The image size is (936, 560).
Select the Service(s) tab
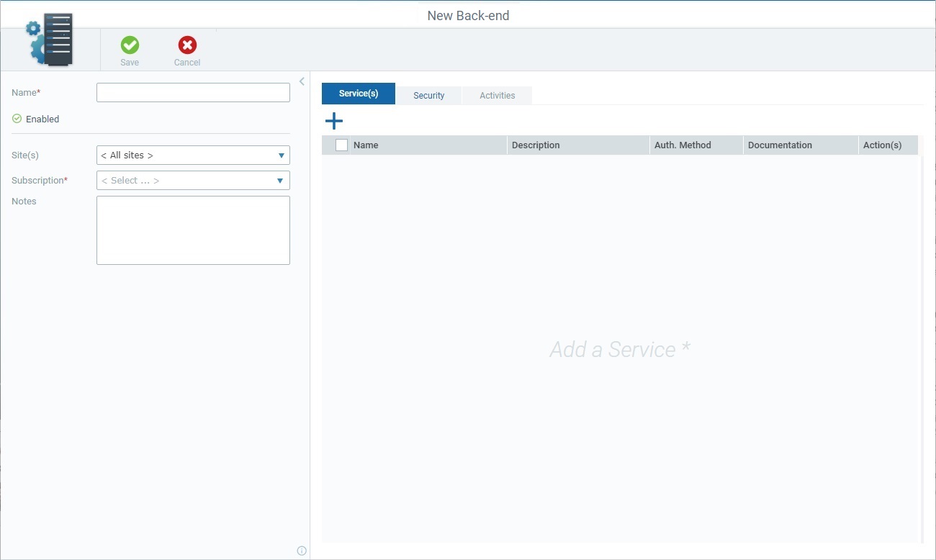tap(358, 93)
